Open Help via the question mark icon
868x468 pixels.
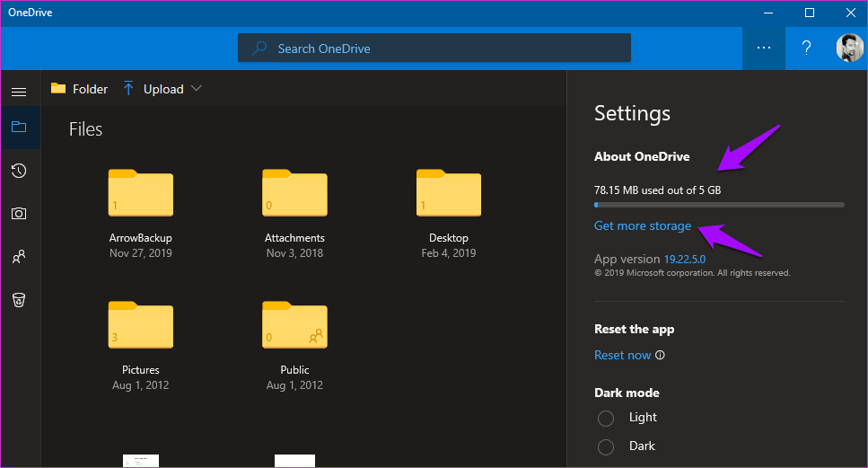point(807,49)
